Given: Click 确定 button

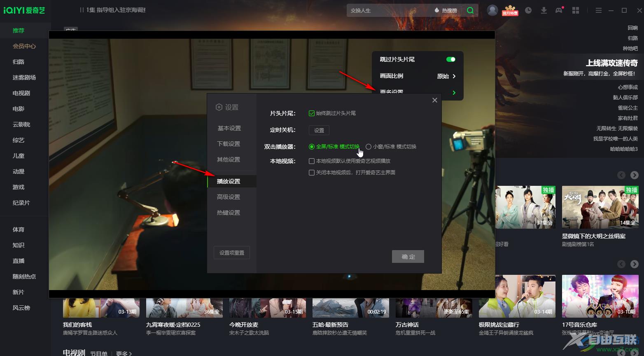Looking at the screenshot, I should (408, 257).
